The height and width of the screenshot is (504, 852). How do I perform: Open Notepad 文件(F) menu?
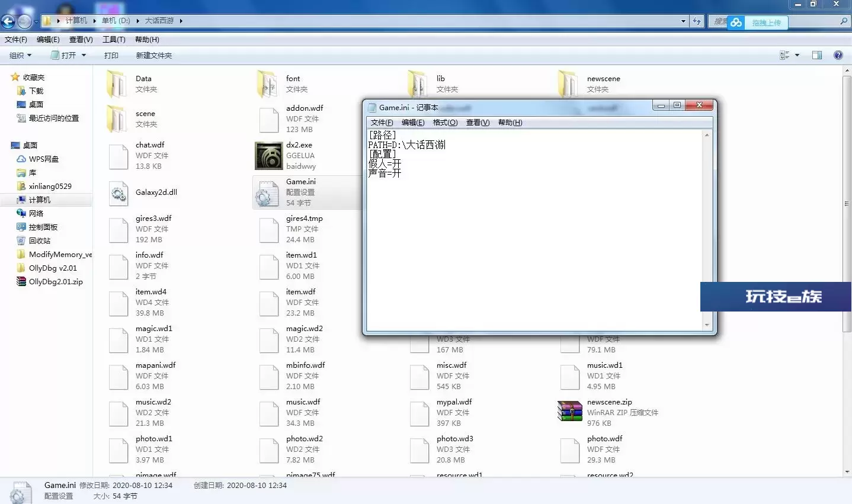tap(382, 123)
